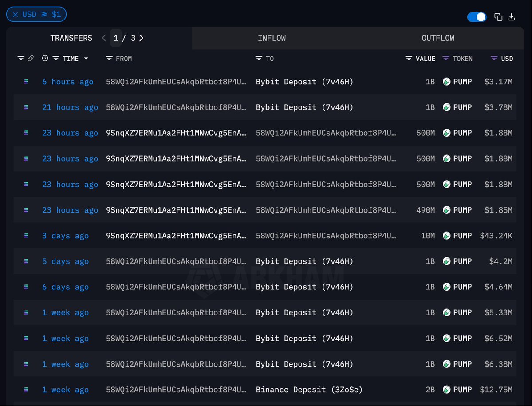The height and width of the screenshot is (406, 532).
Task: Click the Solana chain icon in the $4.64M row
Action: tap(26, 287)
